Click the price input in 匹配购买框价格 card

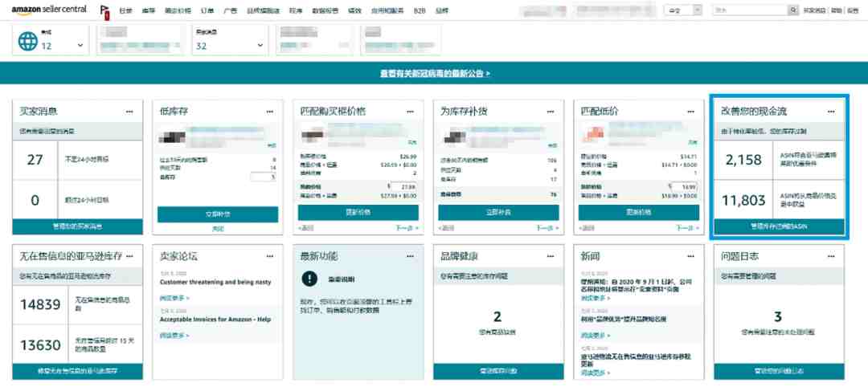404,187
